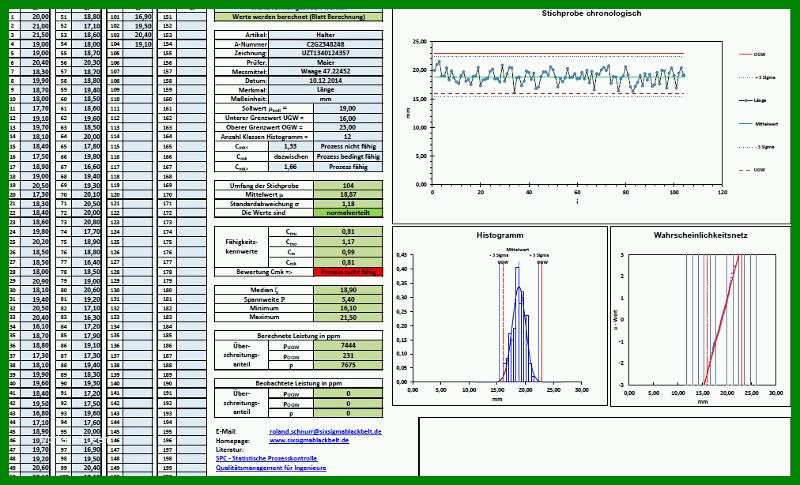Click the Beobachtete Leistung in ppm header
This screenshot has width=800, height=485.
[x=298, y=383]
